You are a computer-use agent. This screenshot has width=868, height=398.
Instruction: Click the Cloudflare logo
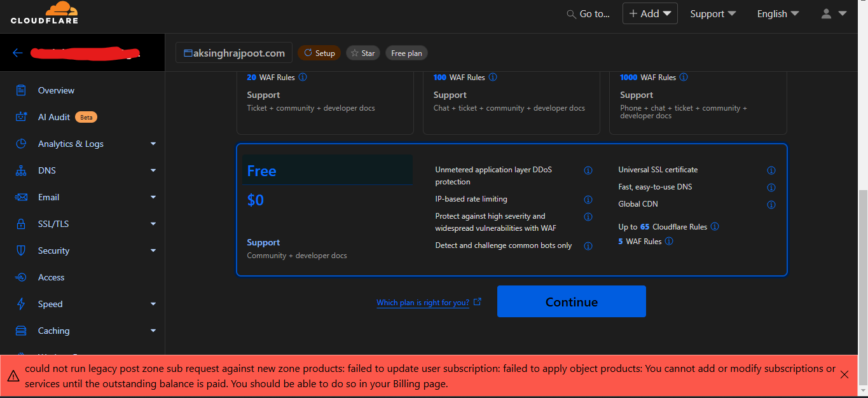(45, 13)
